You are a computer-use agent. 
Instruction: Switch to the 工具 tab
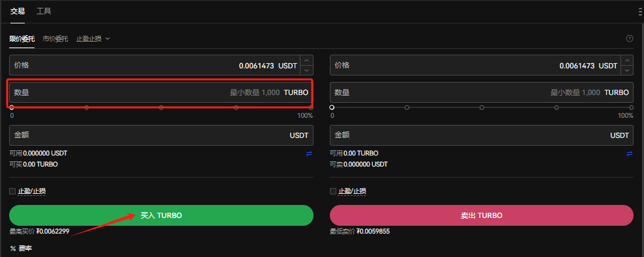click(x=44, y=11)
